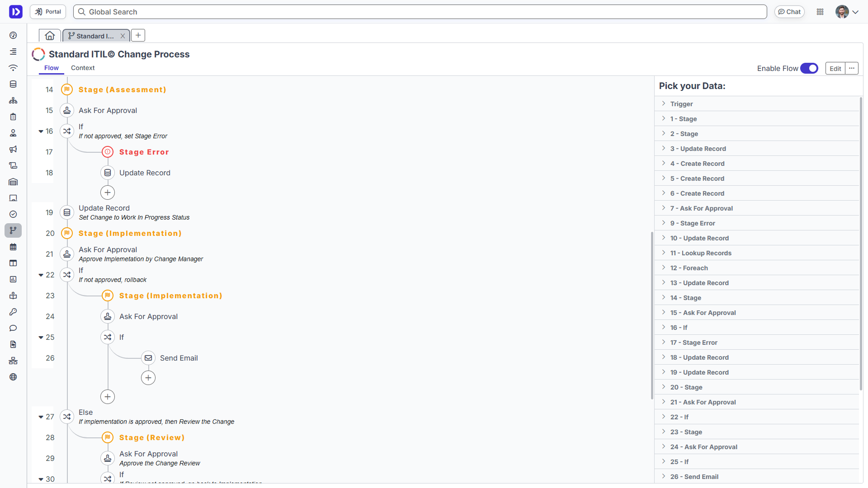868x488 pixels.
Task: Click the Send Email step icon
Action: [148, 358]
